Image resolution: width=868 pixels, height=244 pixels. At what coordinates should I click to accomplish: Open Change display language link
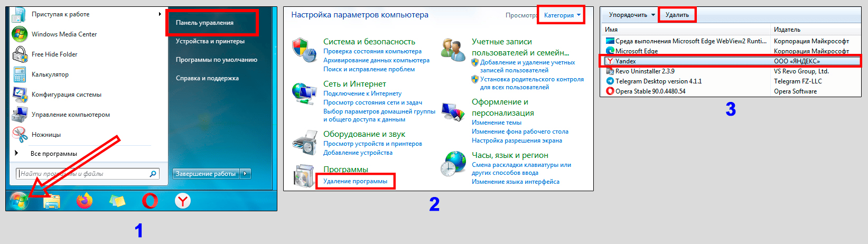coord(516,182)
